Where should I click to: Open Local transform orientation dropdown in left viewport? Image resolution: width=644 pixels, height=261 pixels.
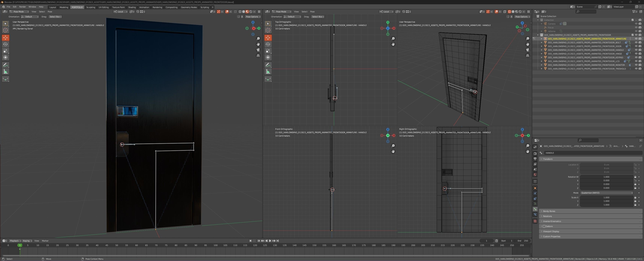[x=120, y=11]
